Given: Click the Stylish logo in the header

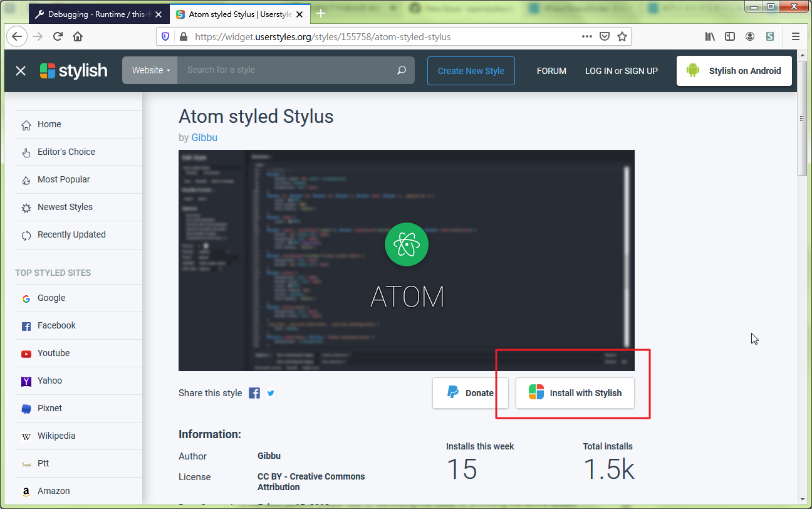Looking at the screenshot, I should (73, 70).
